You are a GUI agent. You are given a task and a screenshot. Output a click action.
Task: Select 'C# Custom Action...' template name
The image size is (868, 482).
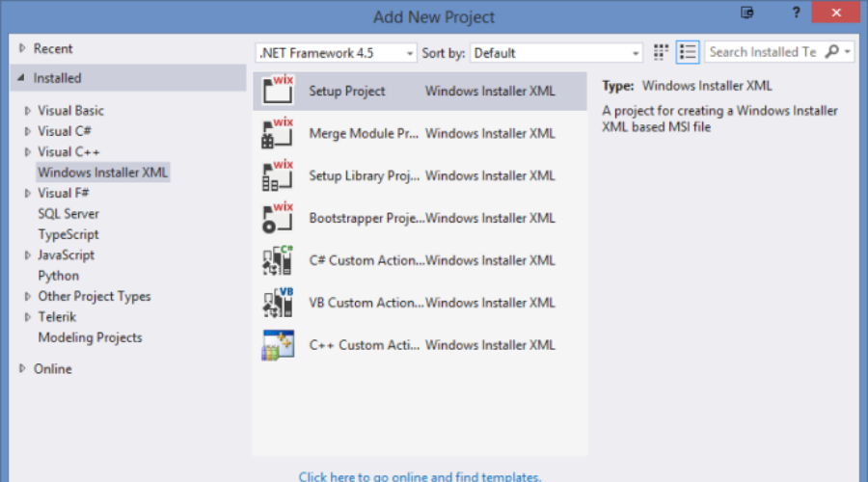[366, 260]
